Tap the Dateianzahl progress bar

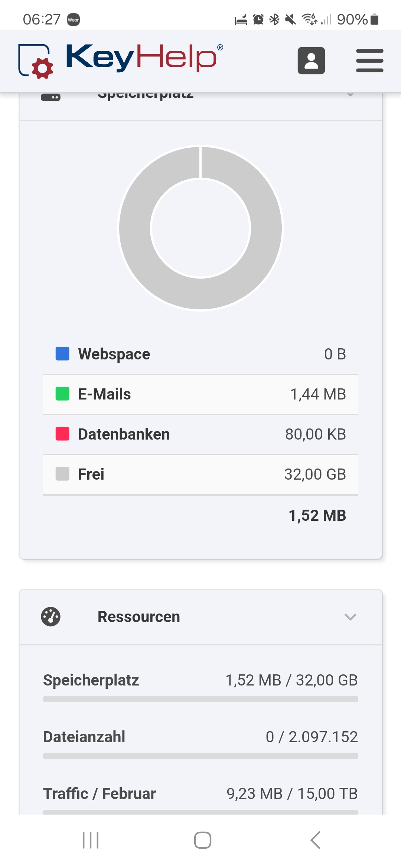coord(200,756)
